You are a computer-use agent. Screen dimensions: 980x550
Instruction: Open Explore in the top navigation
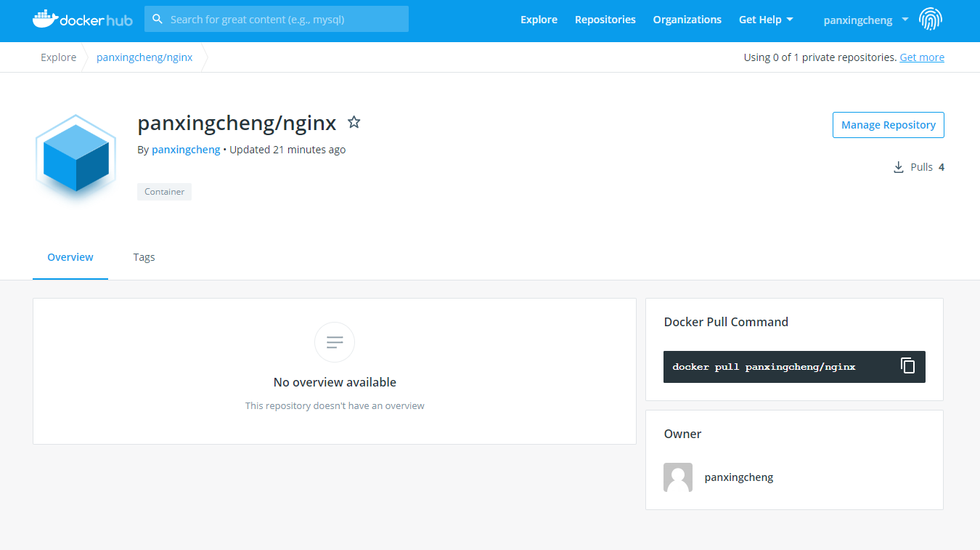pos(539,20)
